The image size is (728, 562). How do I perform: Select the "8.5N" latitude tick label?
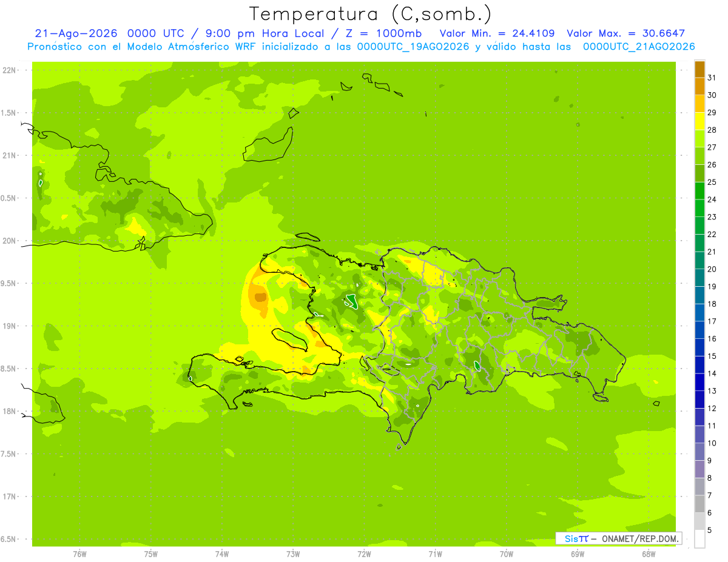[x=9, y=369]
